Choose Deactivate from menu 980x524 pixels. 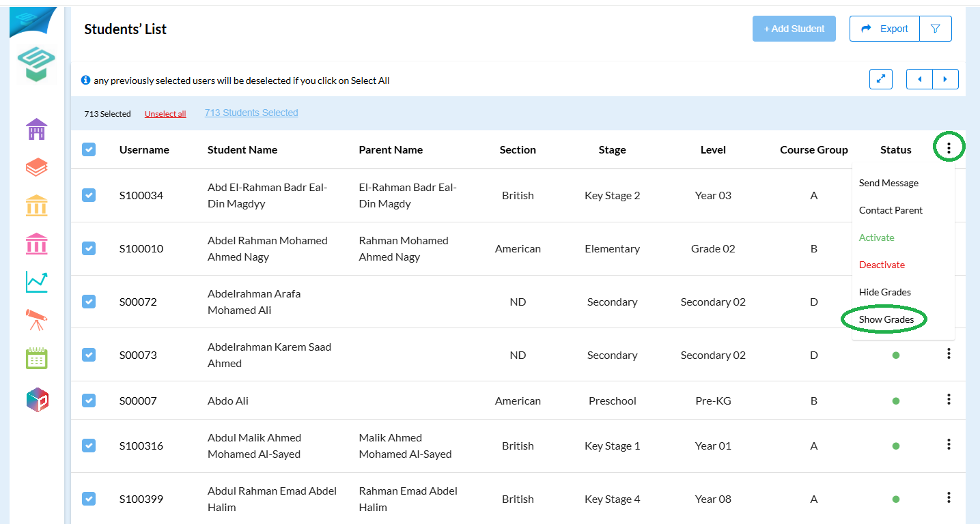coord(882,265)
